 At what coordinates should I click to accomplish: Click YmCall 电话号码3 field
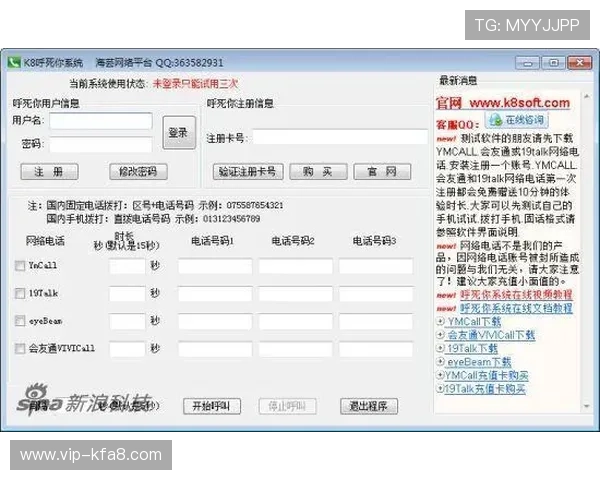point(376,266)
